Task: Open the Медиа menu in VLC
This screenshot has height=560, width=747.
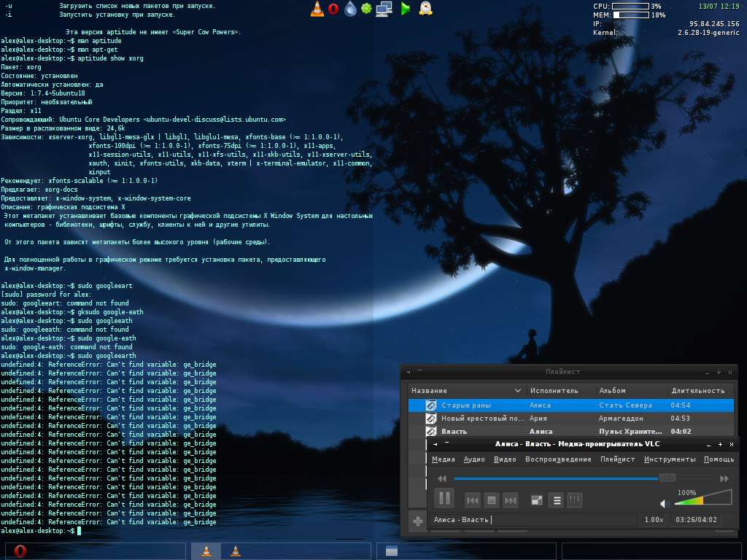Action: click(443, 459)
